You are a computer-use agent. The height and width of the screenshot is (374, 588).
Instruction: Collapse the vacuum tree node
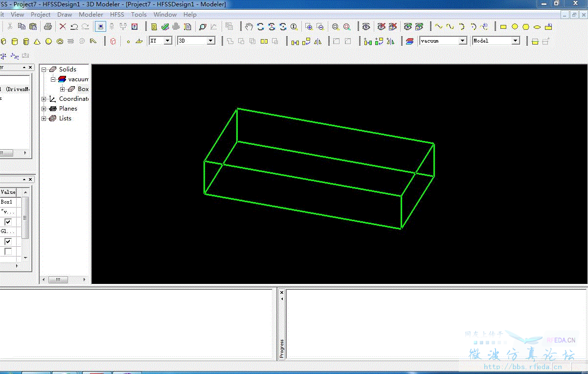click(x=53, y=79)
